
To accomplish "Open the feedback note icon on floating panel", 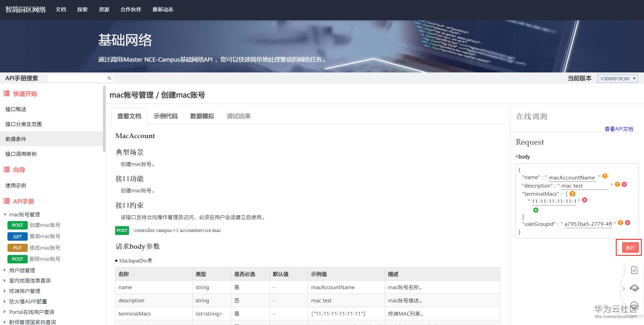I will click(634, 270).
